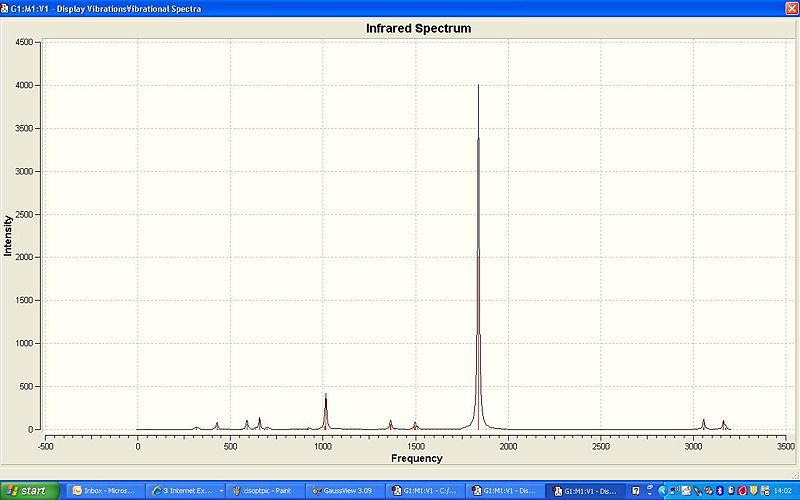Click the peak near 1000 frequency
800x500 pixels.
pyautogui.click(x=326, y=411)
